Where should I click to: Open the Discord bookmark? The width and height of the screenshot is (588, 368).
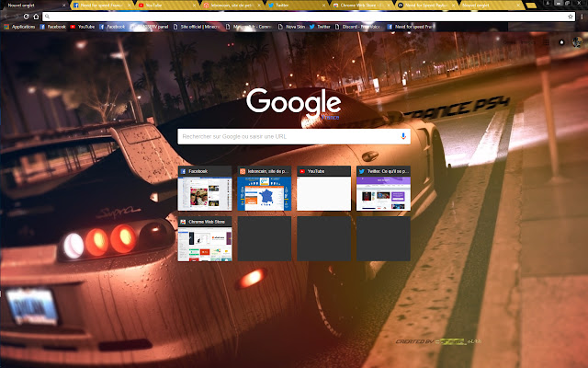pyautogui.click(x=357, y=27)
